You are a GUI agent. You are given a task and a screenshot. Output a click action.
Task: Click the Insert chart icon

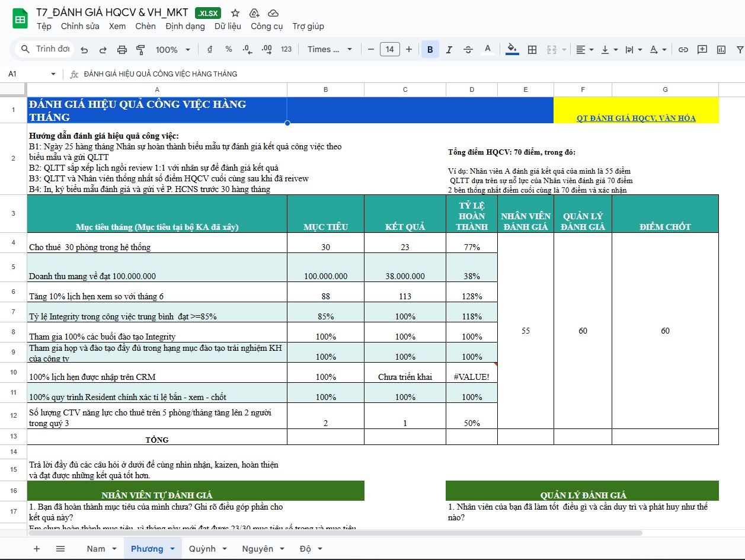721,50
